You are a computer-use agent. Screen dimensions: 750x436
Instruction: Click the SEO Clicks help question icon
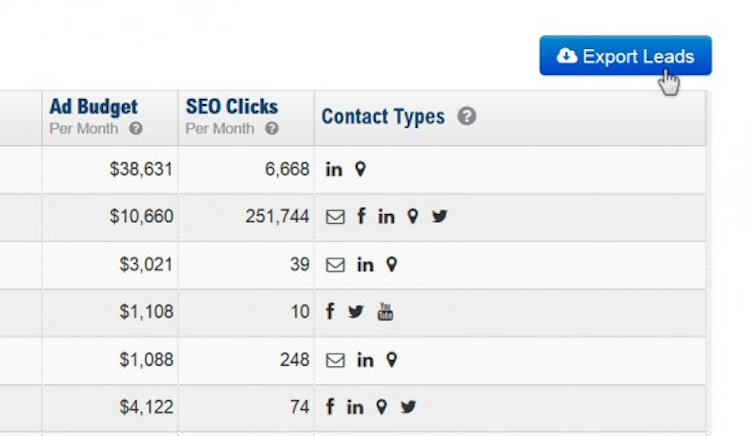pos(272,129)
